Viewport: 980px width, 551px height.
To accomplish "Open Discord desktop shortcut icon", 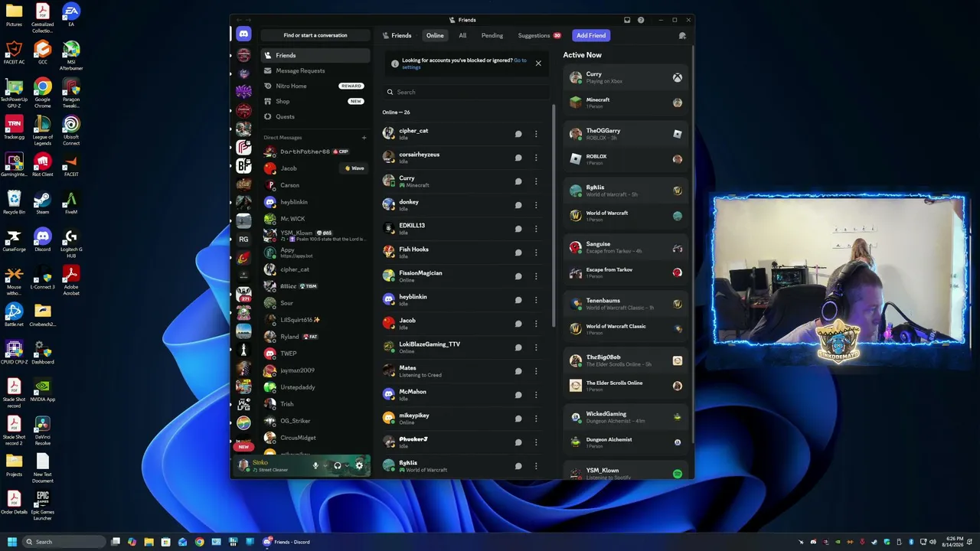I will [x=43, y=239].
